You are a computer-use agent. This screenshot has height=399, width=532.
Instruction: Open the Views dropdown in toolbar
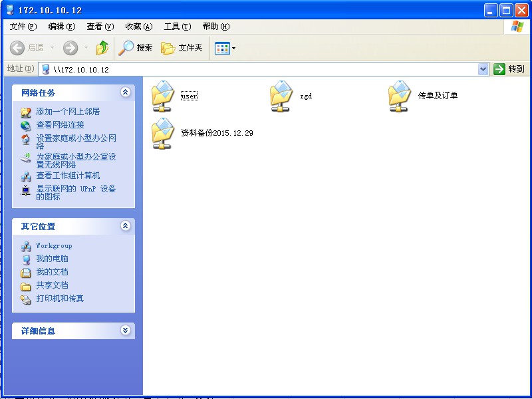tap(225, 48)
